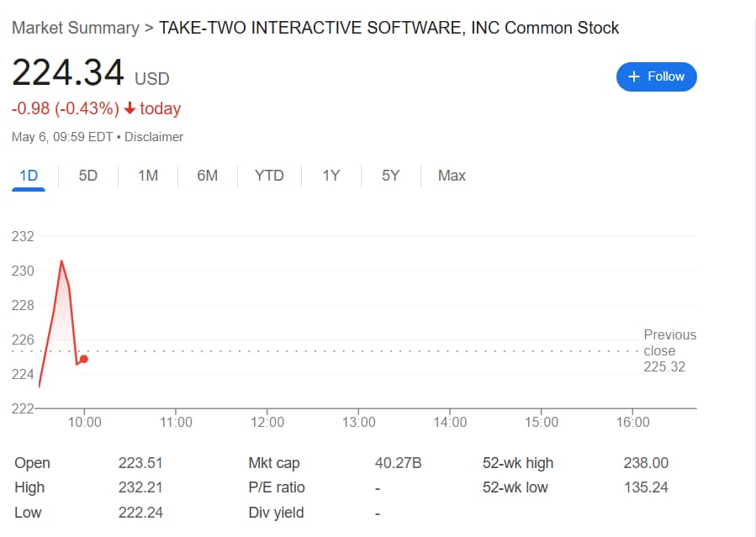756x537 pixels.
Task: Switch to the 5D tab
Action: tap(88, 176)
